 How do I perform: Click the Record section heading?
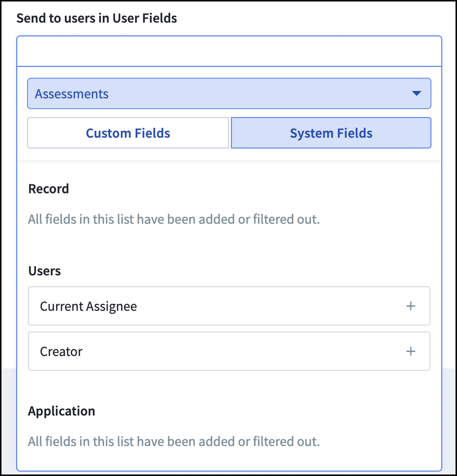(x=49, y=189)
